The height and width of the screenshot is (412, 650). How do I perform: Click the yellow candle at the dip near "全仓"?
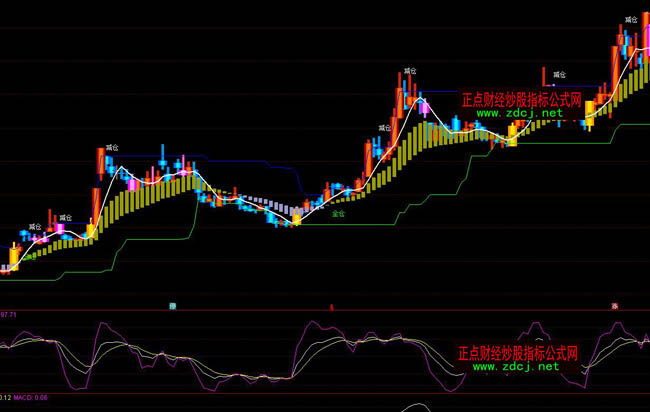tap(295, 217)
